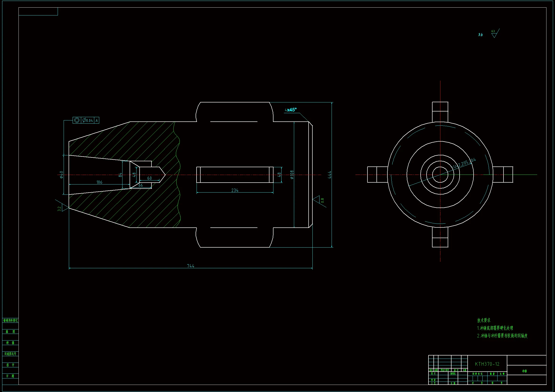Select the 技术要求 heading text
This screenshot has width=555, height=392.
coord(484,320)
